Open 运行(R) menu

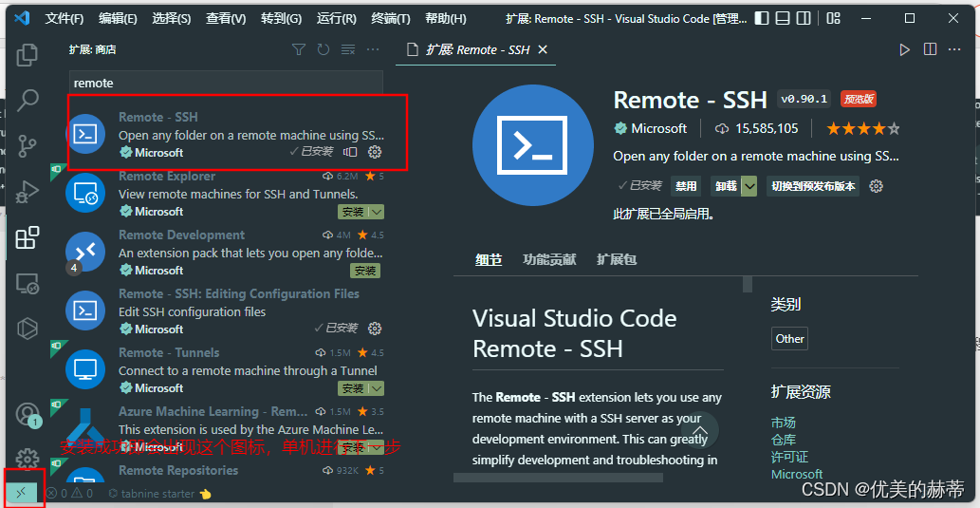pos(336,19)
